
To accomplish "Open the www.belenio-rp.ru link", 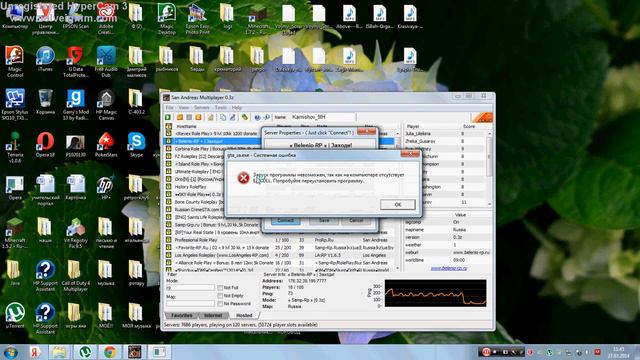I will click(449, 268).
